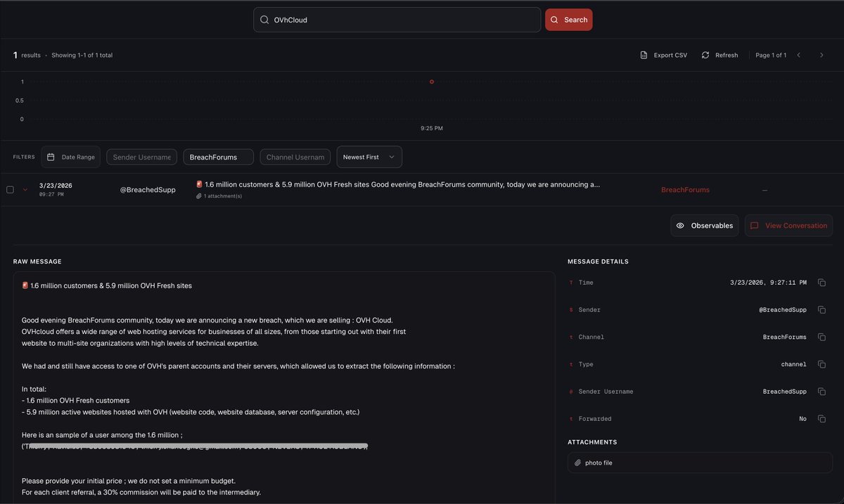Click the MESSAGE DETAILS heading

point(598,261)
